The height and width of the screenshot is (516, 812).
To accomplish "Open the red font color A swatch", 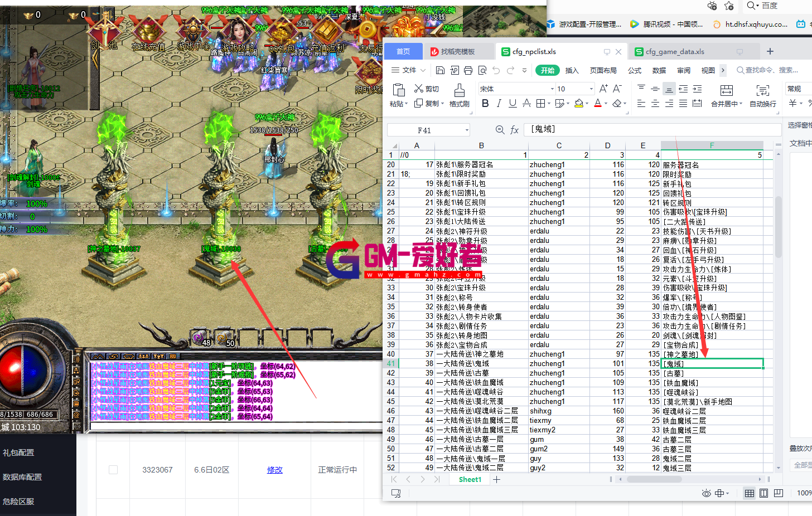I will (x=597, y=103).
